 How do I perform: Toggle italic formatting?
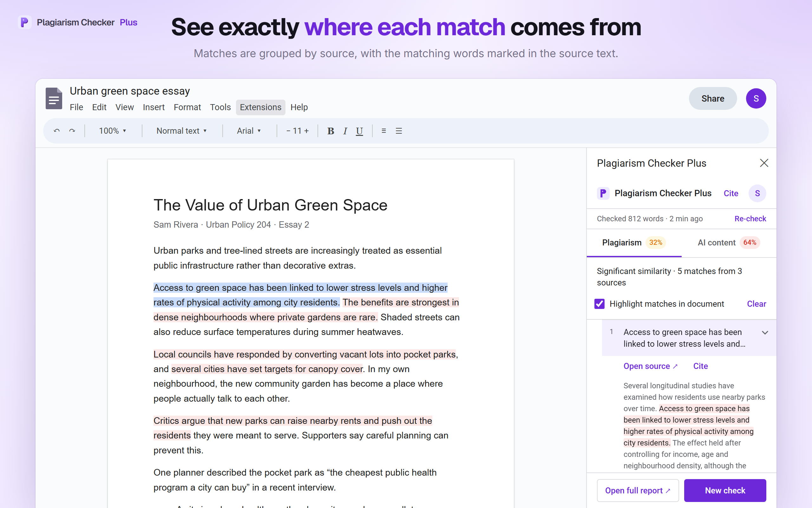point(345,131)
